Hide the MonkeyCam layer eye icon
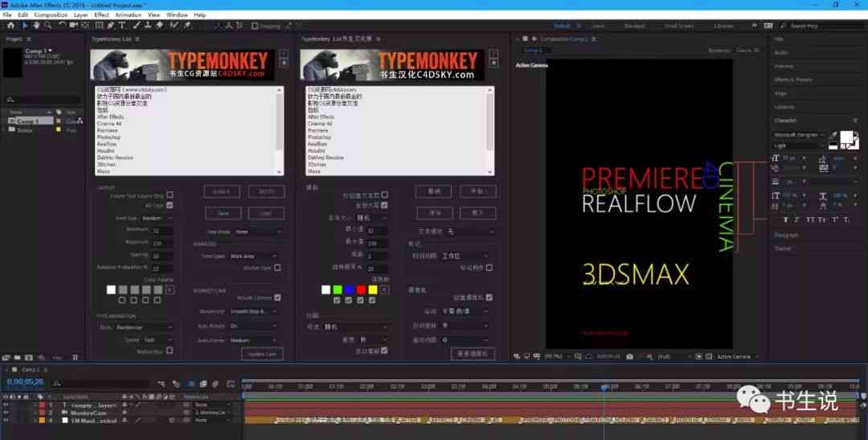868x440 pixels. (x=6, y=413)
